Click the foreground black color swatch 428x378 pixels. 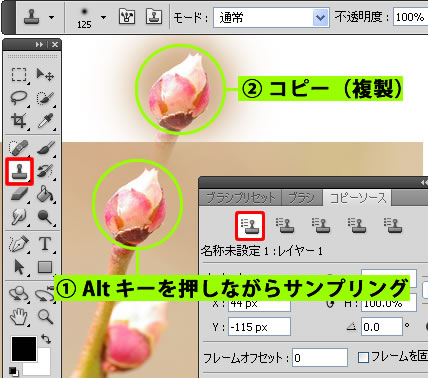click(x=24, y=349)
